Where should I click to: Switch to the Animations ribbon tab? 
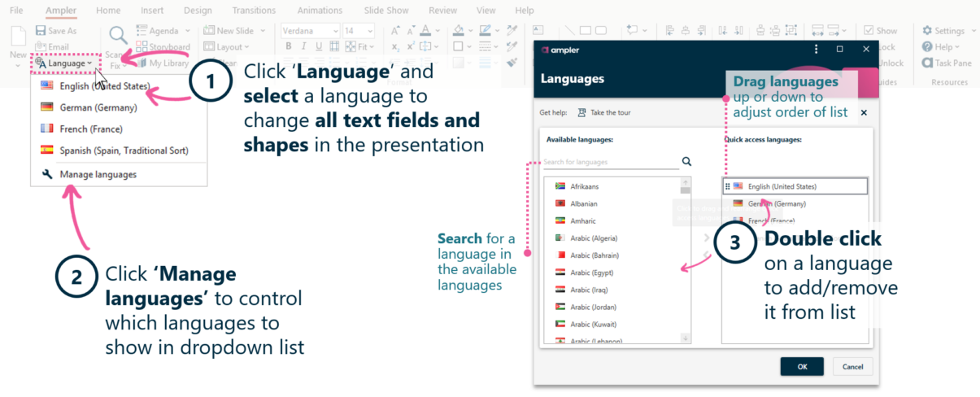(320, 11)
